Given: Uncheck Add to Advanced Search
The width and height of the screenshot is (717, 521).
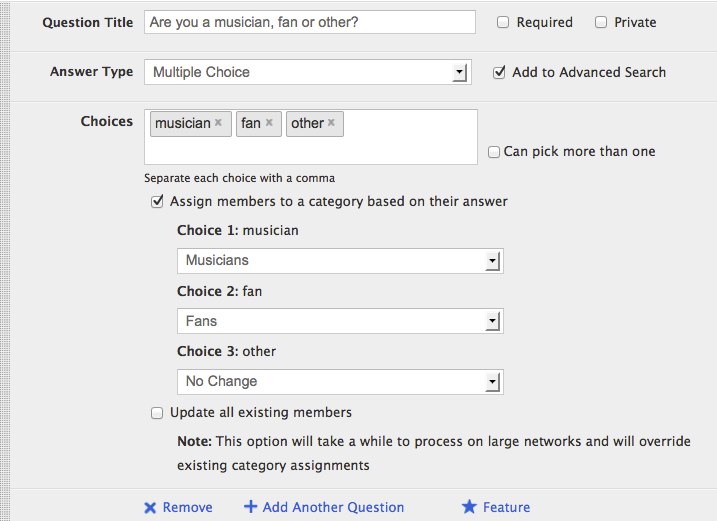Looking at the screenshot, I should tap(499, 72).
